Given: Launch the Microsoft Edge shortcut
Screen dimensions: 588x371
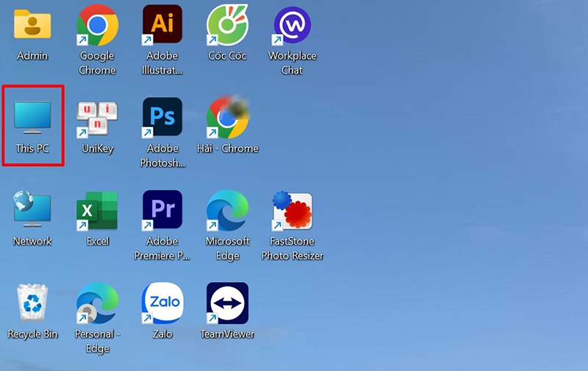Looking at the screenshot, I should (227, 210).
